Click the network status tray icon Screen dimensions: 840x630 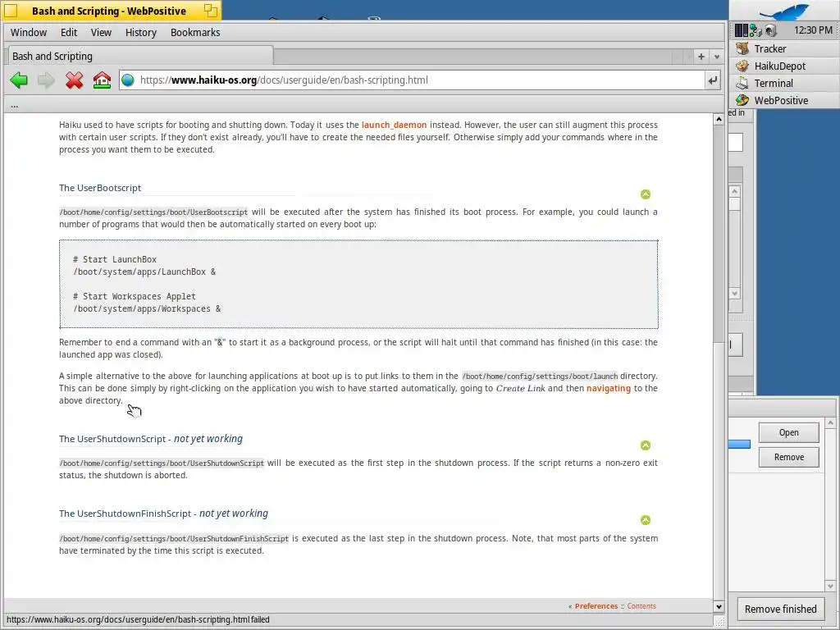(x=756, y=30)
